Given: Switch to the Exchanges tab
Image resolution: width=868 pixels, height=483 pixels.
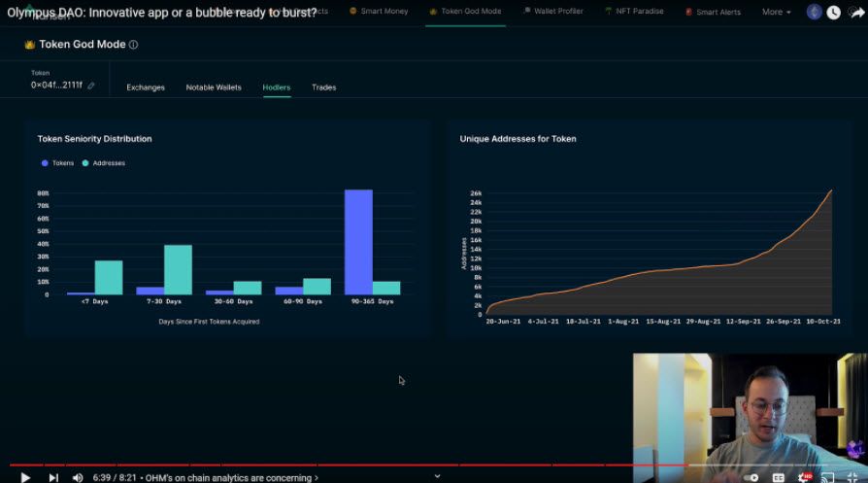Looking at the screenshot, I should [146, 87].
